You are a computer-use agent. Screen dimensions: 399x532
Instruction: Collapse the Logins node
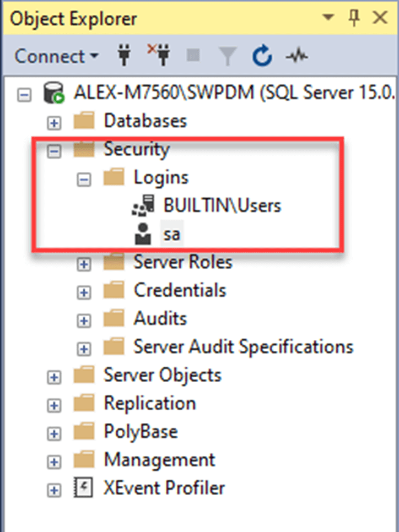click(83, 179)
